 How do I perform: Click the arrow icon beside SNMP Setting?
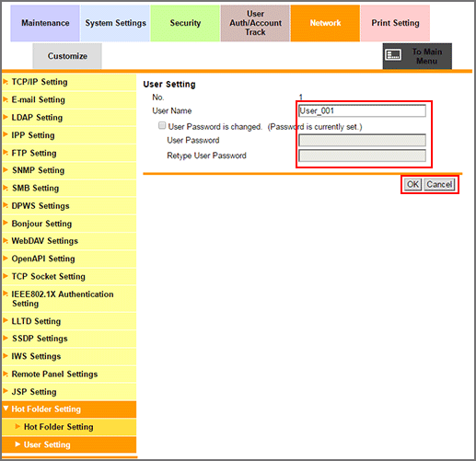pyautogui.click(x=6, y=169)
